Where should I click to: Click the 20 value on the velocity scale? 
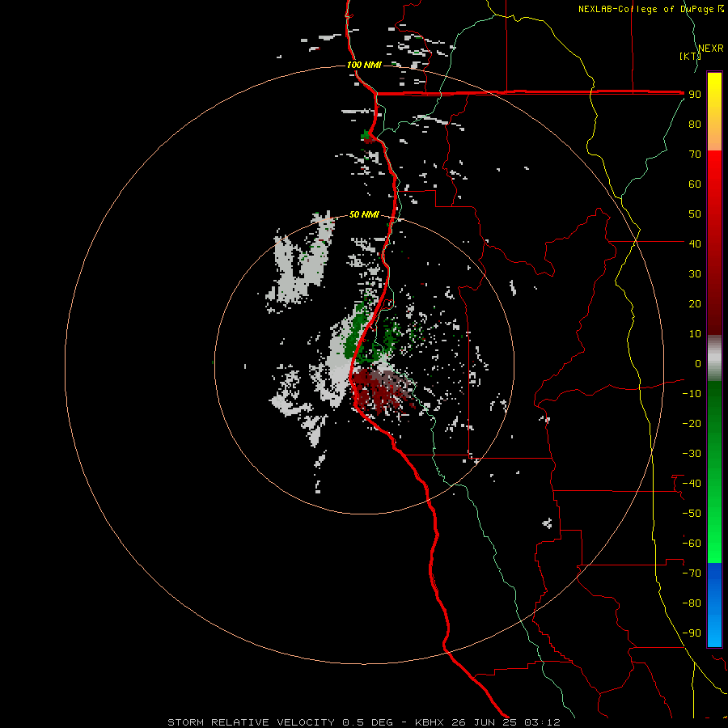click(695, 304)
